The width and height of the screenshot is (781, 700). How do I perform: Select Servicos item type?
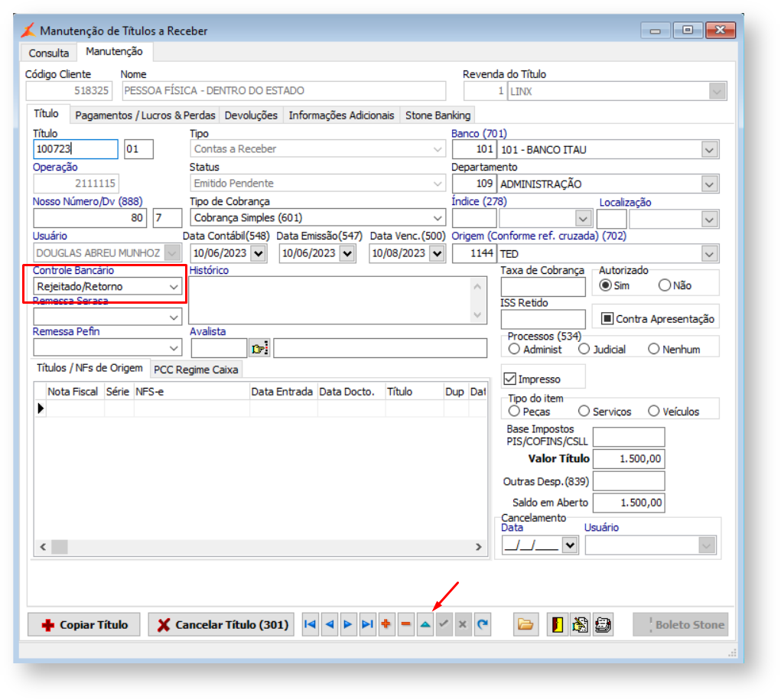click(584, 412)
